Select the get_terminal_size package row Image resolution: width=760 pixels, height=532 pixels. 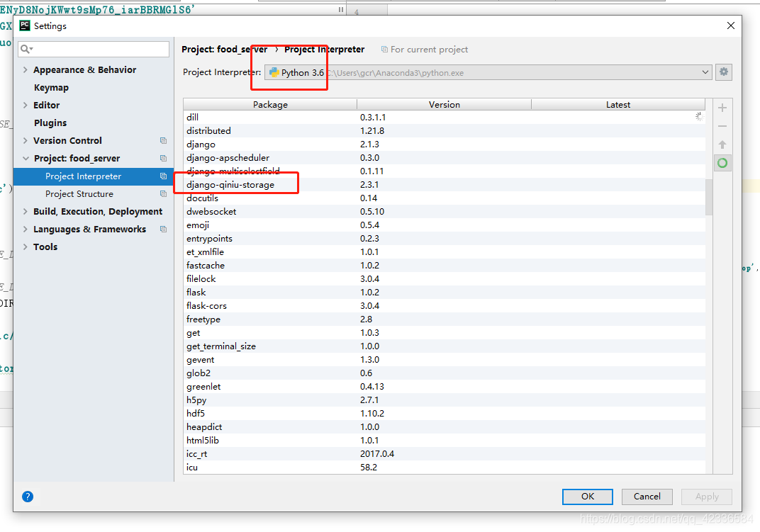click(445, 346)
